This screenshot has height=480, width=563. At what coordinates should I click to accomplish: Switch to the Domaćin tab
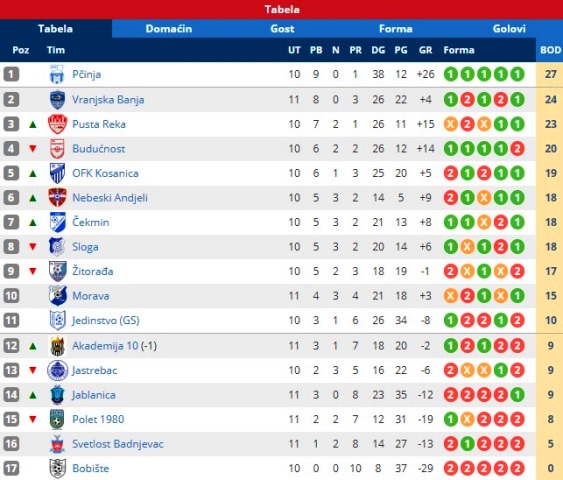click(x=169, y=29)
